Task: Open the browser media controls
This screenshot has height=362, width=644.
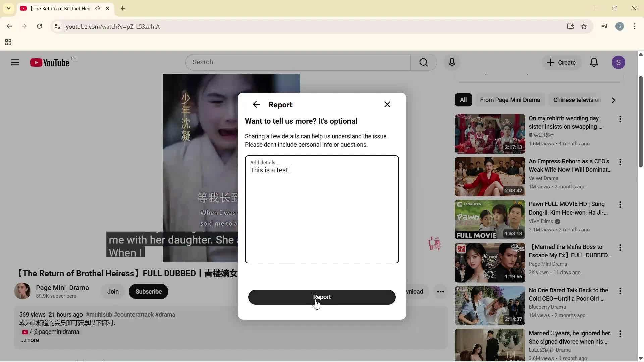Action: click(x=604, y=26)
